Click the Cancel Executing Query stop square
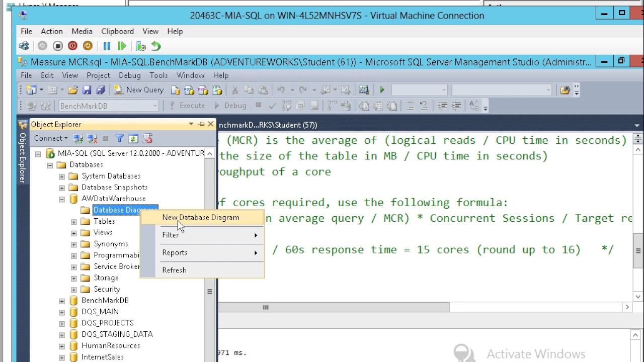644x362 pixels. [258, 106]
